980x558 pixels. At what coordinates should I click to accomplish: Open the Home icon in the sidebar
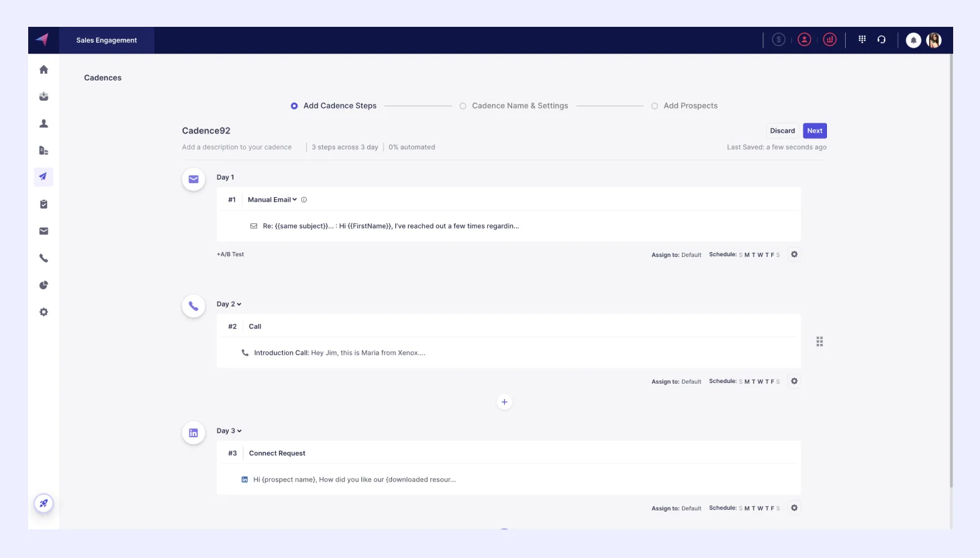(x=44, y=69)
